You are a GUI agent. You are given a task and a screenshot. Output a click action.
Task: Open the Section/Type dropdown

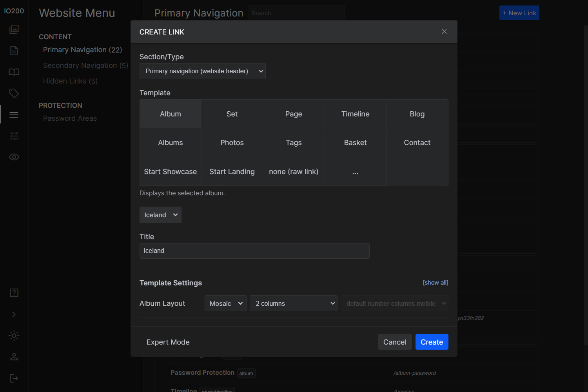[202, 71]
